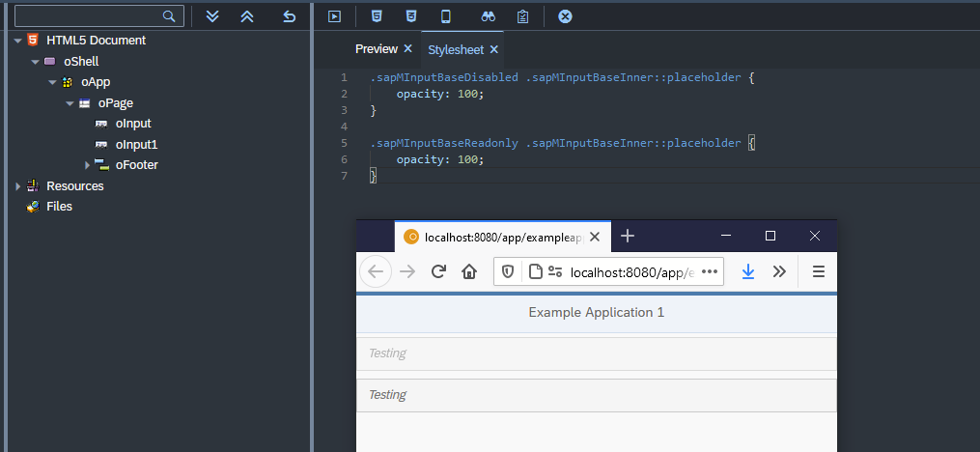Expand the Resources tree node

pyautogui.click(x=17, y=186)
